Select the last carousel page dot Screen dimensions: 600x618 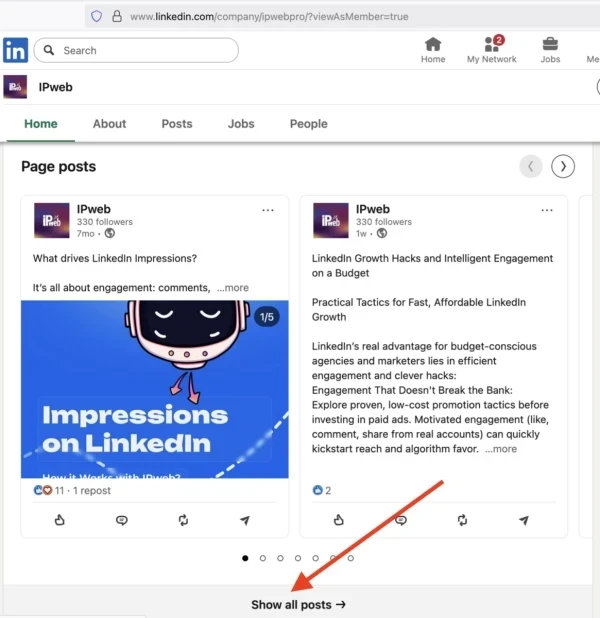click(x=350, y=558)
